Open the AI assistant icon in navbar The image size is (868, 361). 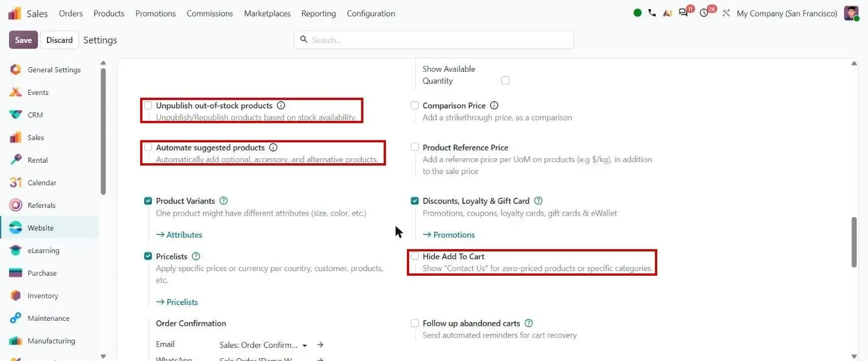[667, 13]
